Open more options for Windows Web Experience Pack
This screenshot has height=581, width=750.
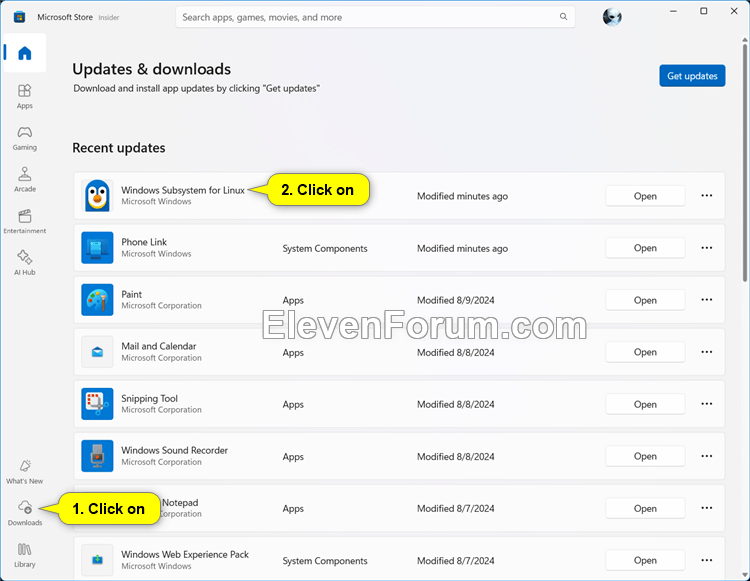[x=706, y=560]
